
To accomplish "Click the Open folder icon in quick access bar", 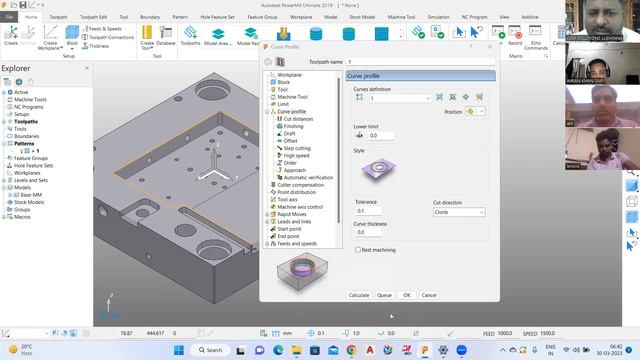I will 13,5.
